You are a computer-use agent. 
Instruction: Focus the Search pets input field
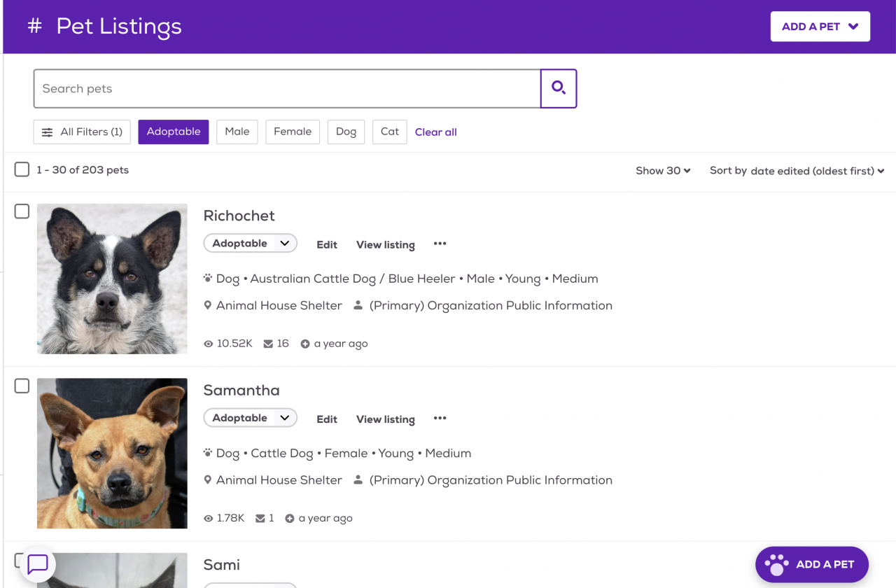(287, 89)
